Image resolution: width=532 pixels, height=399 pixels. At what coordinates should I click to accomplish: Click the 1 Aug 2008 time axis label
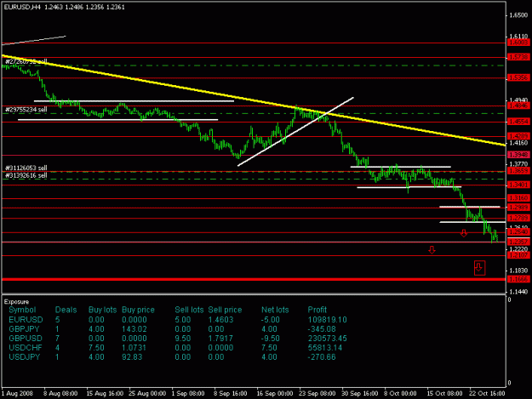(17, 393)
